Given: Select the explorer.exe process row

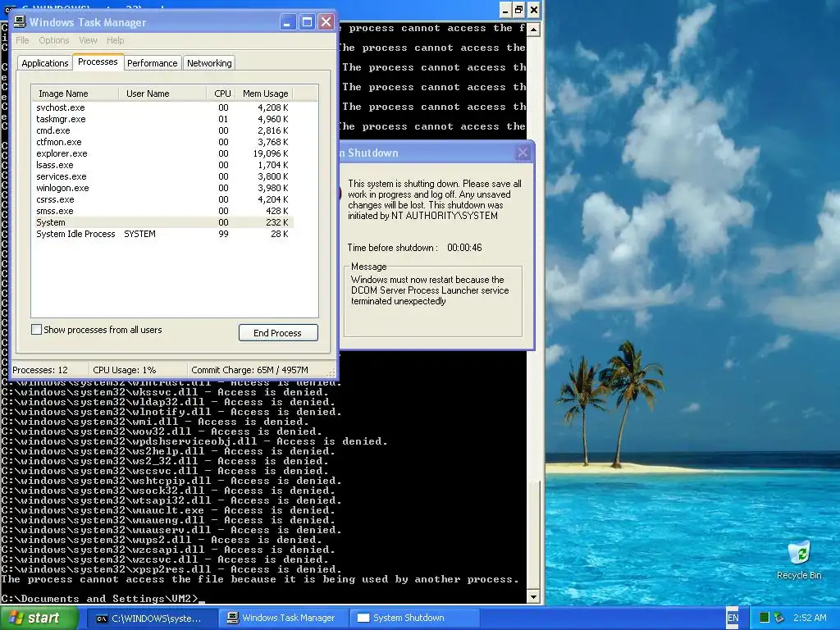Looking at the screenshot, I should (162, 153).
